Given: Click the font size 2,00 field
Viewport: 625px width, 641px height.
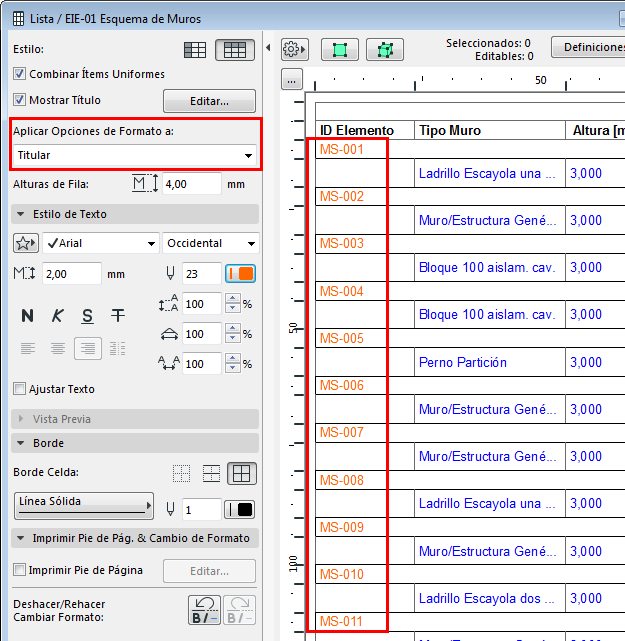Looking at the screenshot, I should tap(72, 273).
